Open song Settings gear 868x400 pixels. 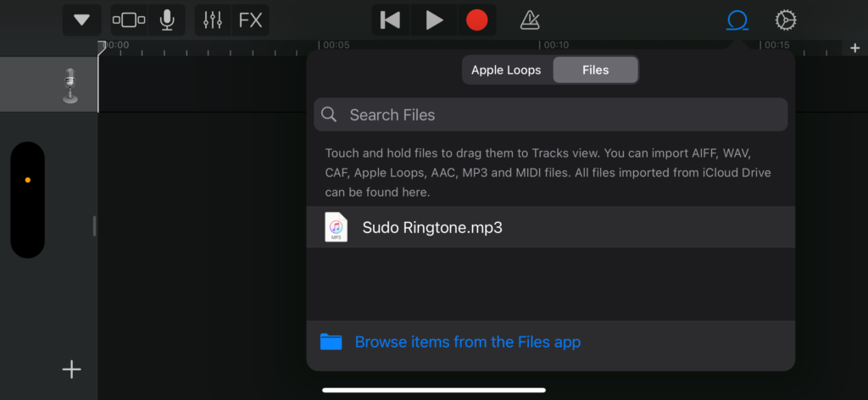tap(786, 20)
